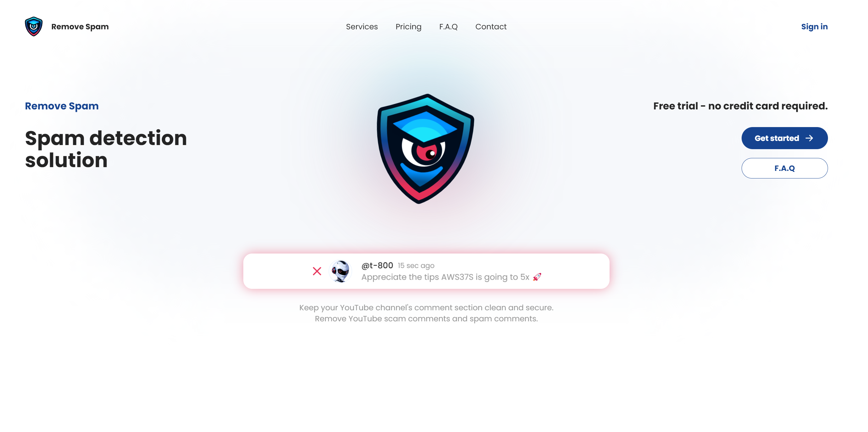Click the large shield eye logo
The image size is (868, 432).
tap(425, 149)
